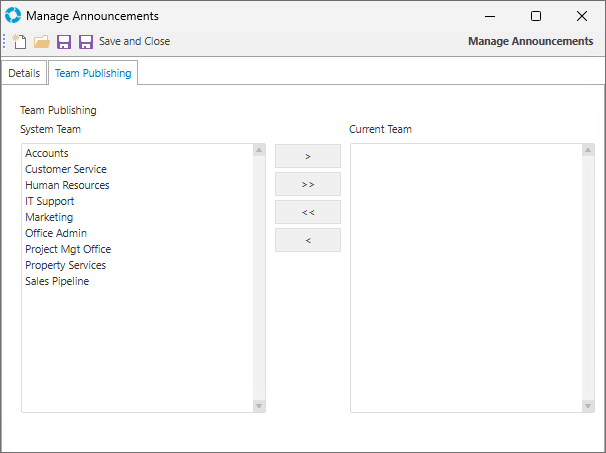Select Accounts in System Team list
This screenshot has width=606, height=453.
click(x=47, y=153)
